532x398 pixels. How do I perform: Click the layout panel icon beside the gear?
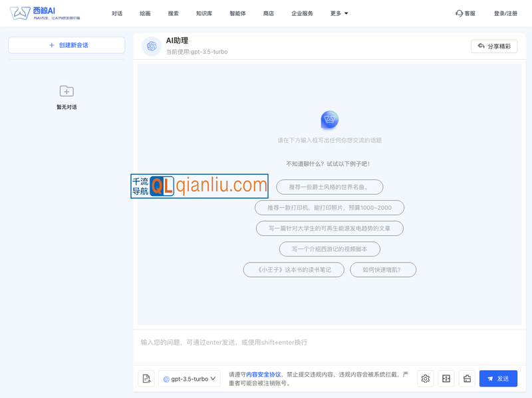(446, 379)
